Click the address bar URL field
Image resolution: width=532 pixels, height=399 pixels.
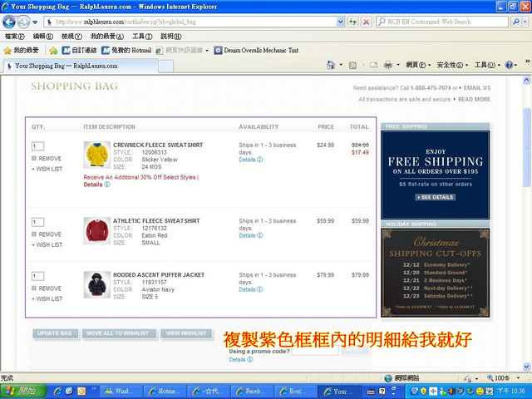(192, 22)
